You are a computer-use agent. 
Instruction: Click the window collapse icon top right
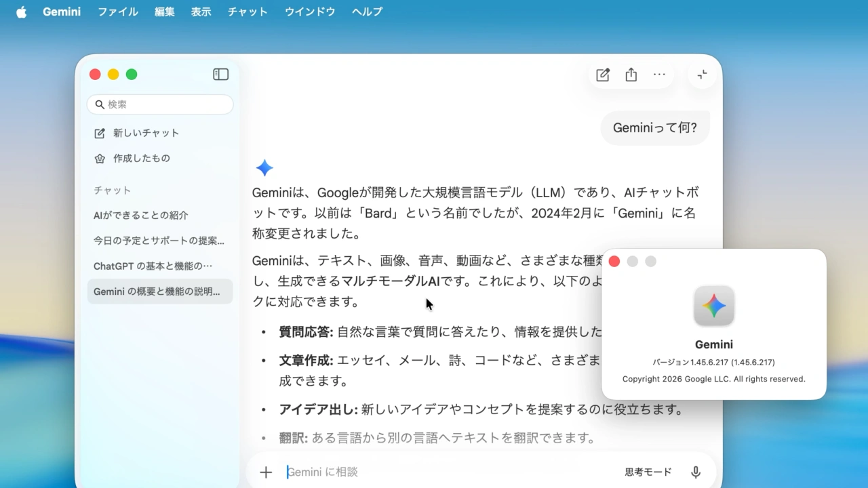tap(702, 75)
